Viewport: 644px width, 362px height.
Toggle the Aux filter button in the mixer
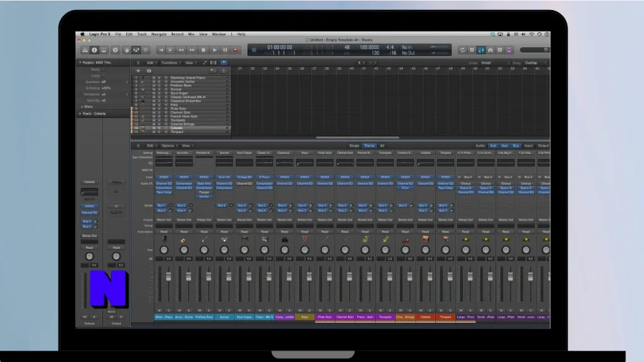[504, 146]
